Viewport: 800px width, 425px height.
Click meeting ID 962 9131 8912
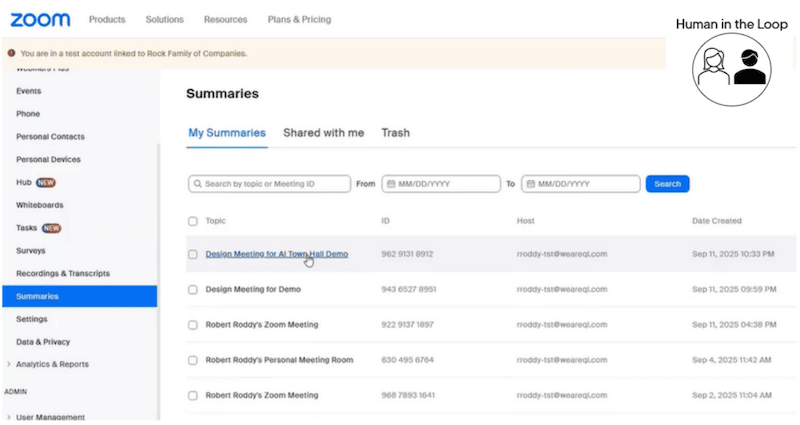pyautogui.click(x=407, y=254)
